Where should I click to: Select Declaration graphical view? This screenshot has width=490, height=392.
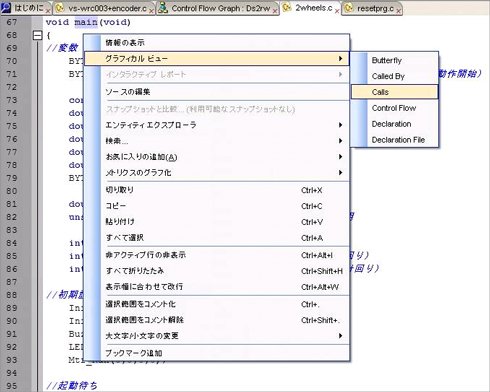pos(394,124)
